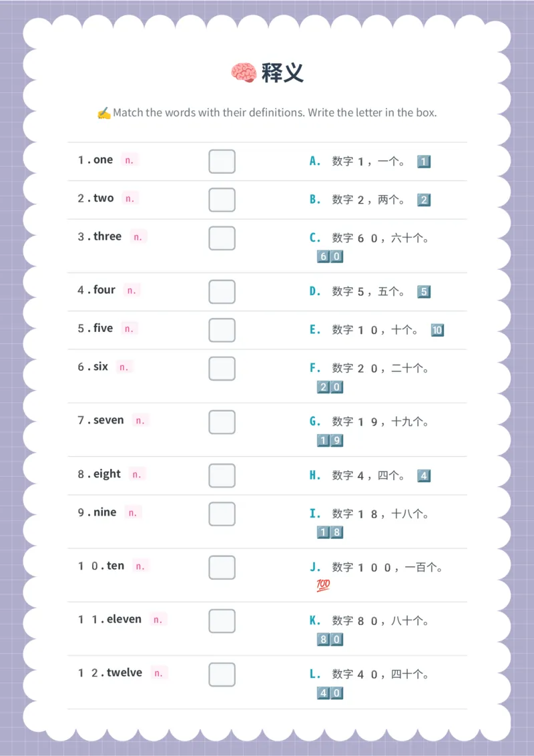534x756 pixels.
Task: Select the answer box beside 'five'
Action: tap(222, 330)
